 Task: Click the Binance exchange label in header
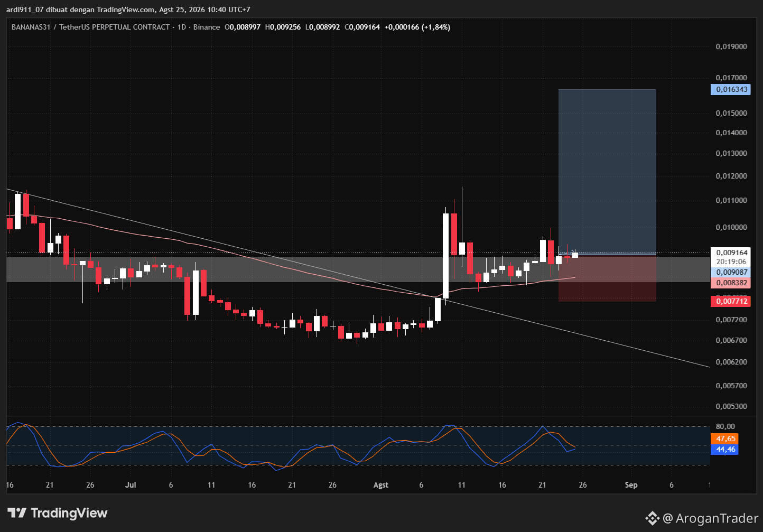[x=207, y=27]
